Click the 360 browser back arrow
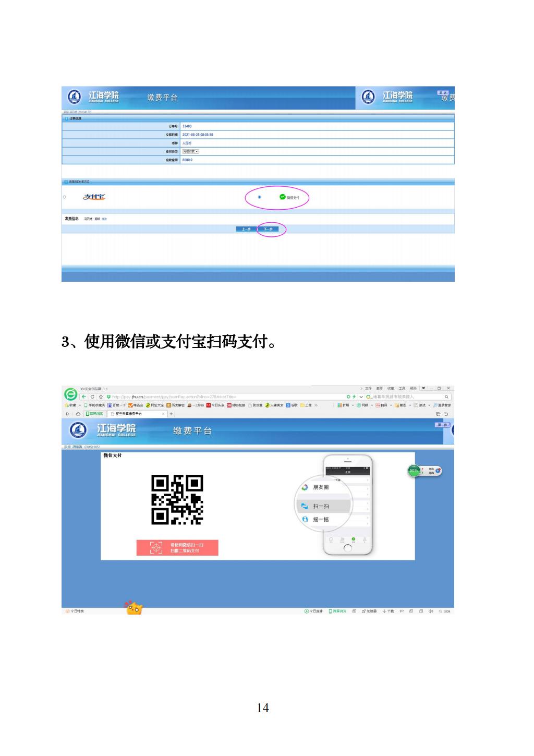Viewport: 534px width, 756px height. coord(84,397)
